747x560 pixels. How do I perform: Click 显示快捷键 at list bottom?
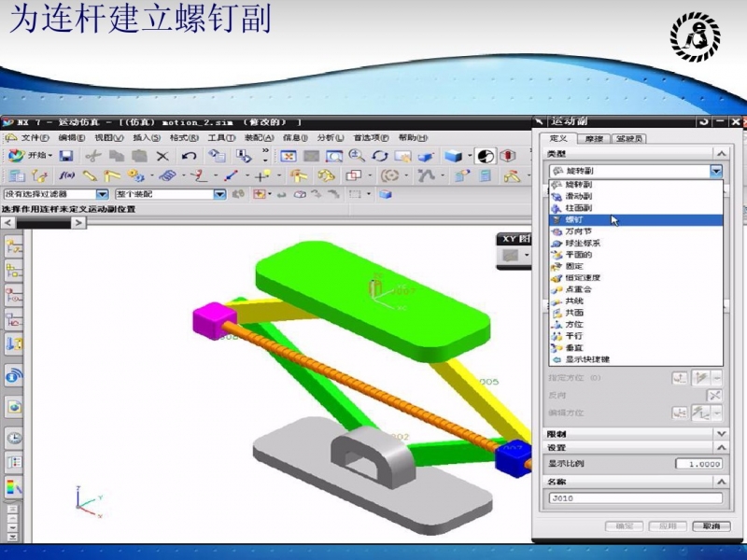tap(636, 359)
